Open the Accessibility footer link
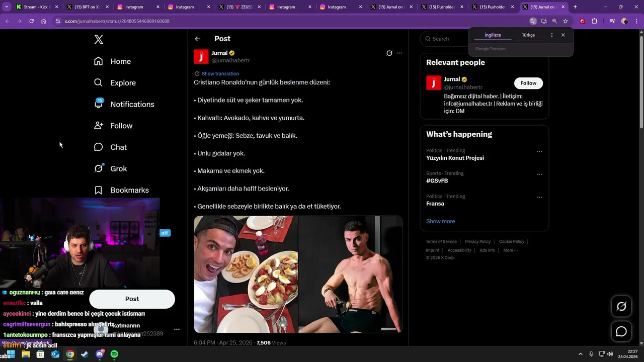This screenshot has height=362, width=644. click(459, 250)
